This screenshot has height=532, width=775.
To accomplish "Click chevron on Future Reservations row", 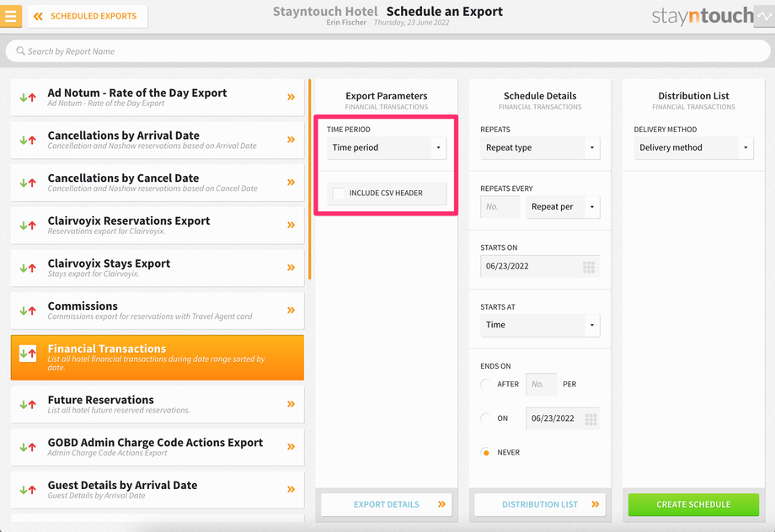I will coord(291,404).
